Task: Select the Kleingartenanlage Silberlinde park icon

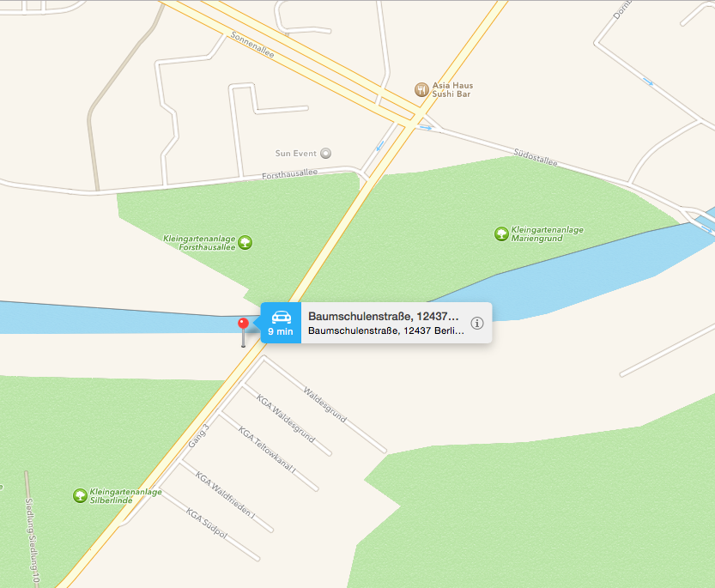Action: click(81, 495)
